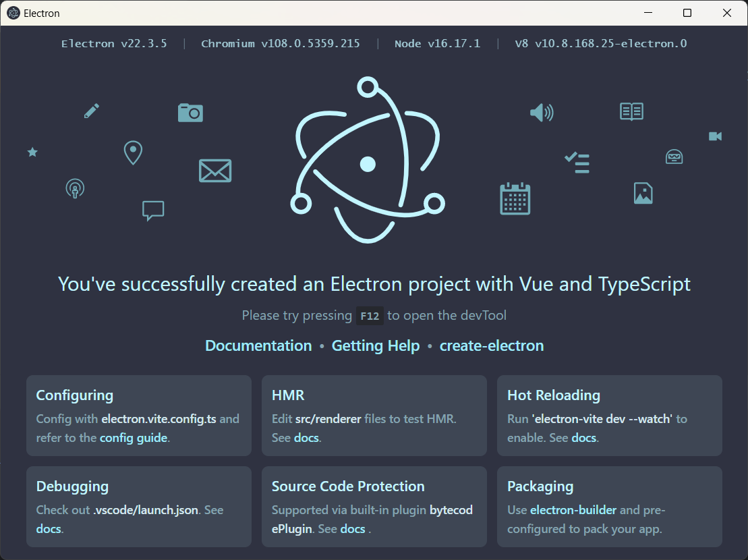Click the .vscode/launch.json text
Viewport: 748px width, 560px height.
pyautogui.click(x=146, y=510)
